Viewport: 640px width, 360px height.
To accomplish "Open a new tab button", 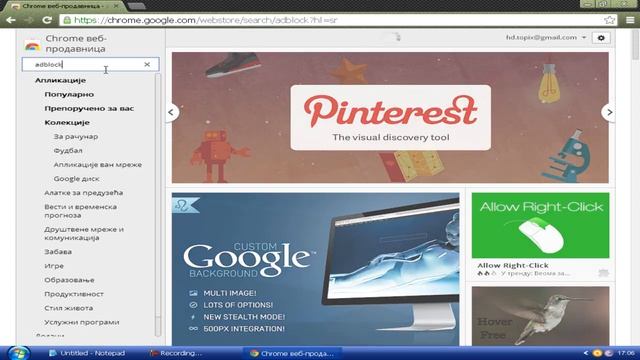I will pos(136,6).
